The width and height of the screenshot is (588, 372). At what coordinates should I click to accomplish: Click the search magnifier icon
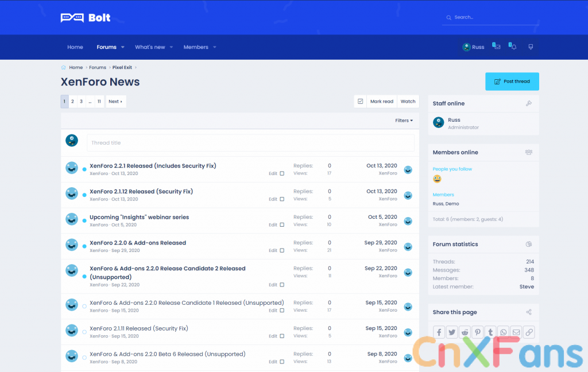pos(448,18)
